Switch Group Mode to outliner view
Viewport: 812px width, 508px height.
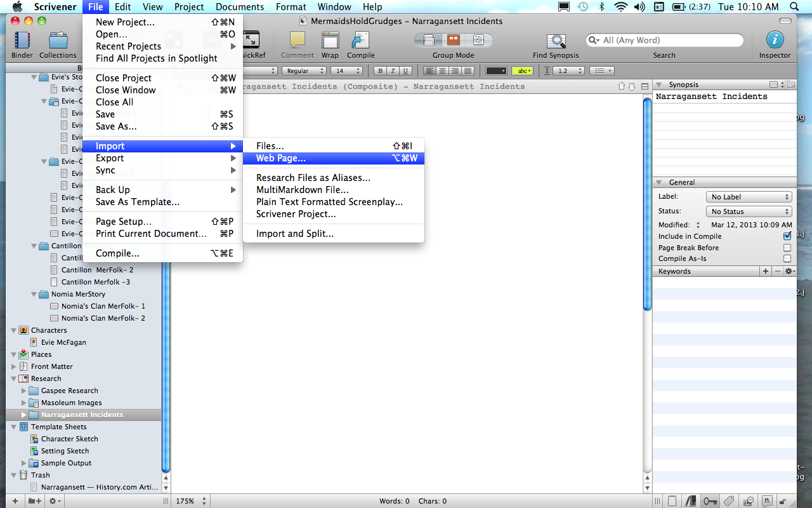tap(479, 40)
